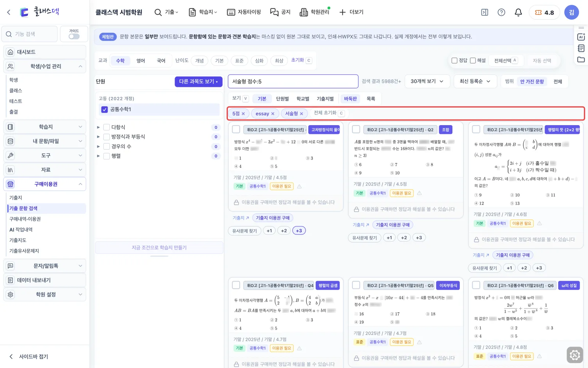
Task: Check the 정답 checkbox
Action: tap(455, 60)
